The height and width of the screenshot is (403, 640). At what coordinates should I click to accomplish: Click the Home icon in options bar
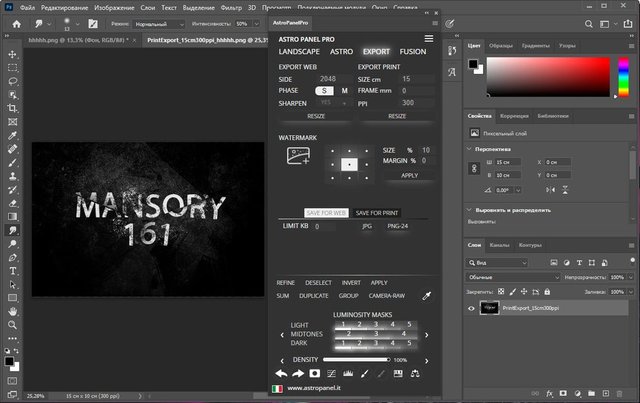pos(17,24)
